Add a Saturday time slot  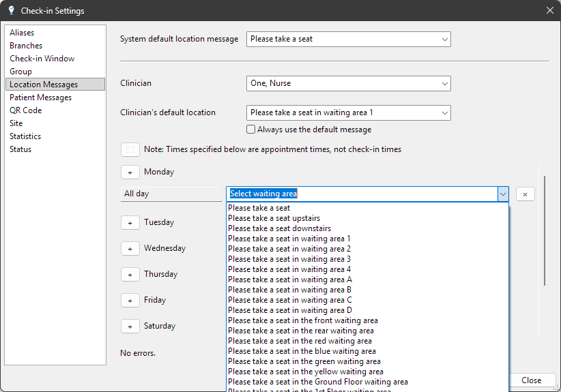130,326
